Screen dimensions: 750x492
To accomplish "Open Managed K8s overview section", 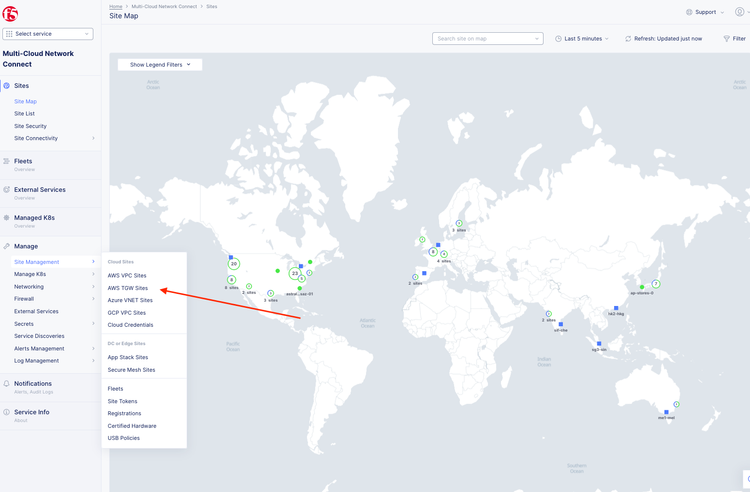I will [x=34, y=218].
